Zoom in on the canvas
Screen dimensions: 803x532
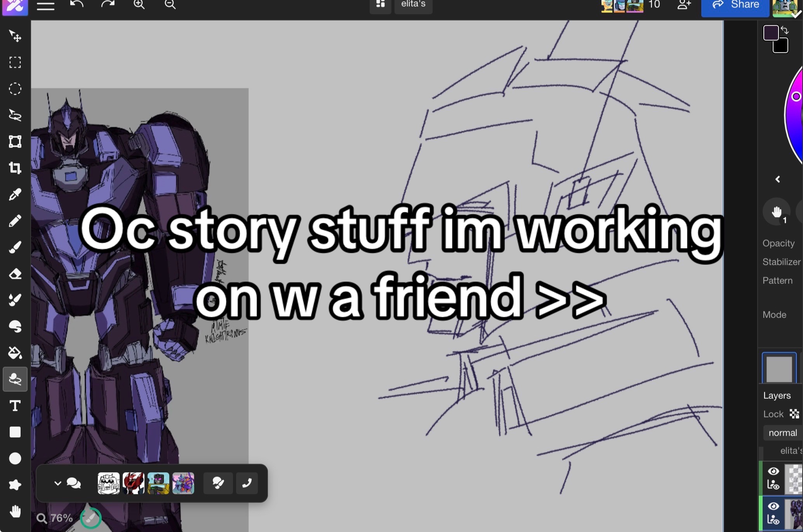tap(139, 5)
